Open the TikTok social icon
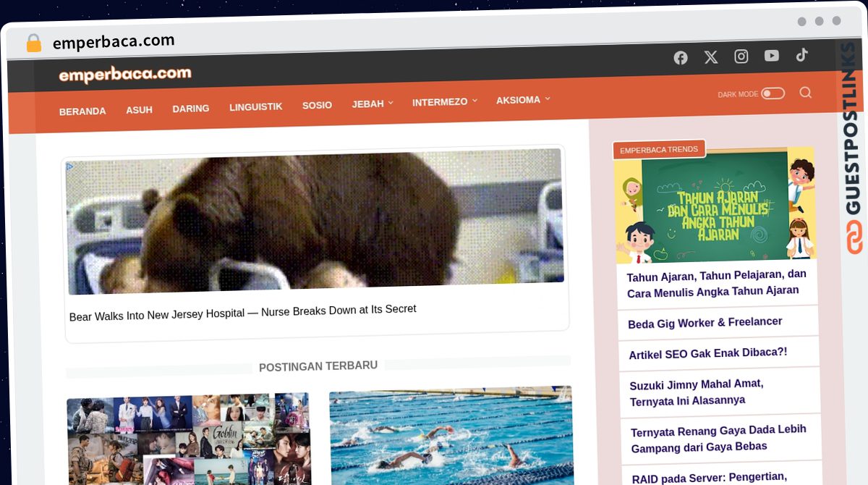868x485 pixels. 801,55
